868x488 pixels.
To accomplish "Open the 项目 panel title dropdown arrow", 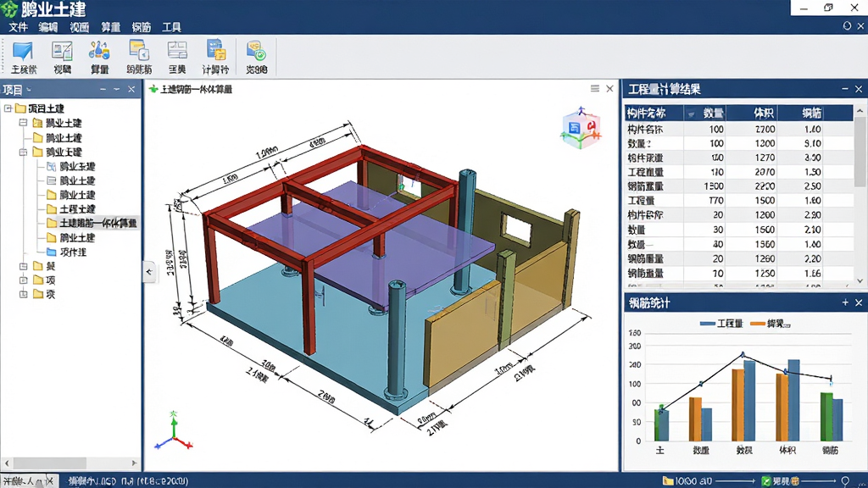I will (x=29, y=90).
